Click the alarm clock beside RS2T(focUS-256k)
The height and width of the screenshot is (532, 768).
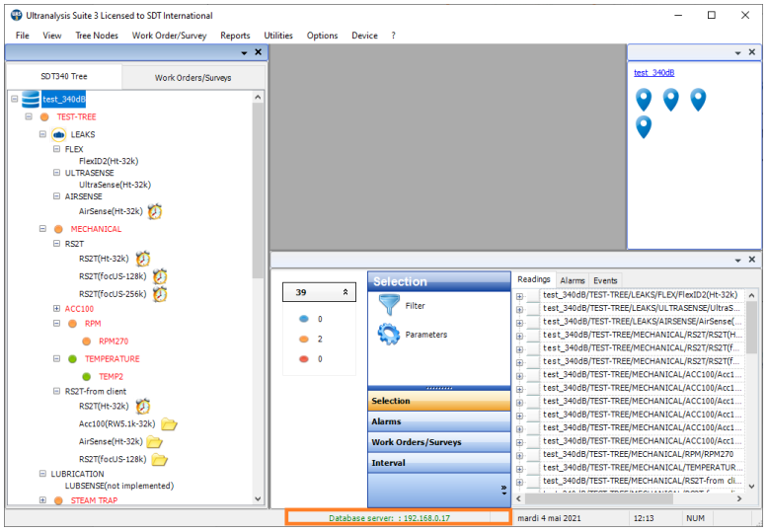(x=160, y=293)
